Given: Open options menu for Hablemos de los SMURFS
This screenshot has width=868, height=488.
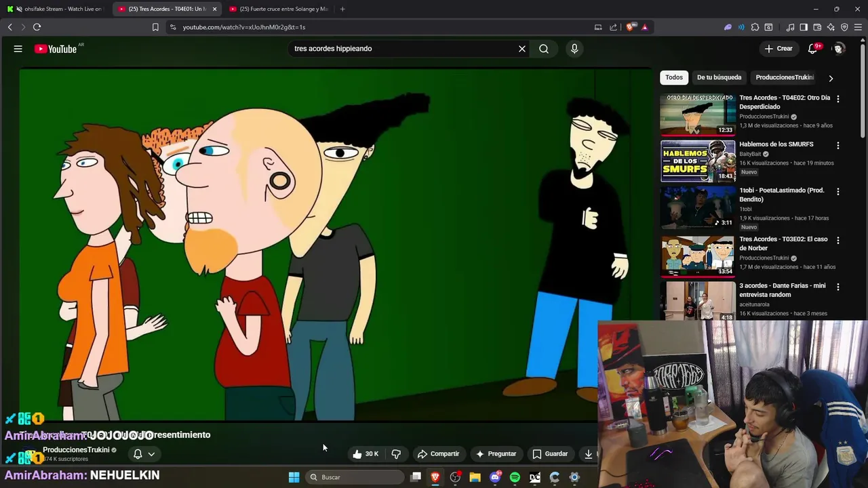Looking at the screenshot, I should coord(838,145).
